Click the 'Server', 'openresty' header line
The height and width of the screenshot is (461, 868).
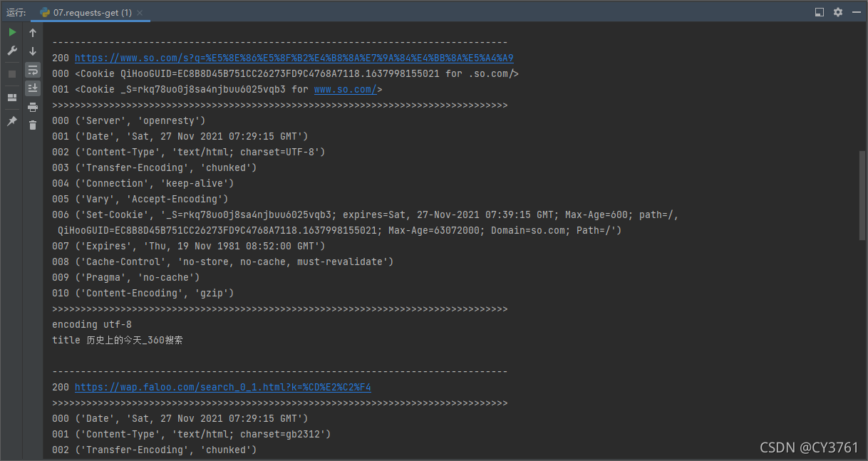click(129, 121)
